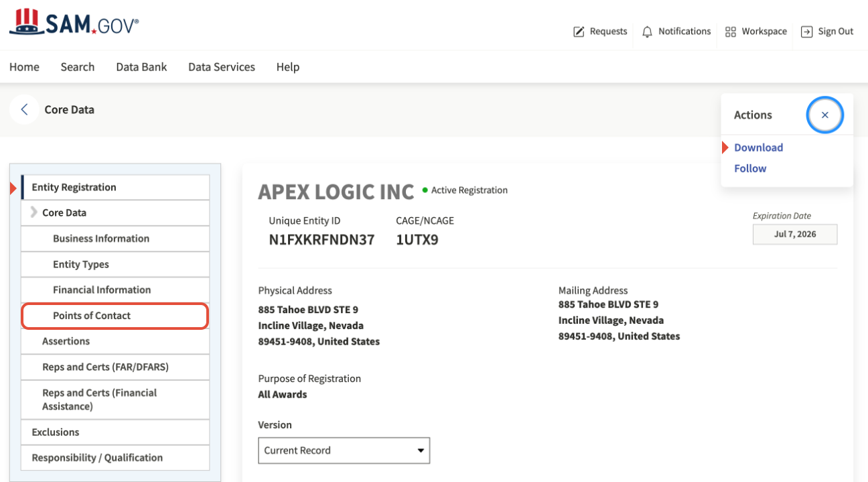Go back using the Core Data chevron
The image size is (868, 482).
pyautogui.click(x=24, y=109)
